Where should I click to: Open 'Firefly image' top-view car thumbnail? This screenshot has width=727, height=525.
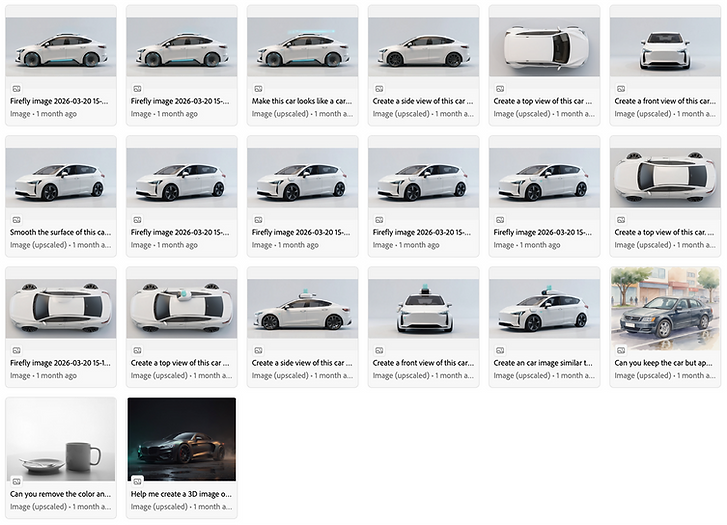[x=61, y=309]
